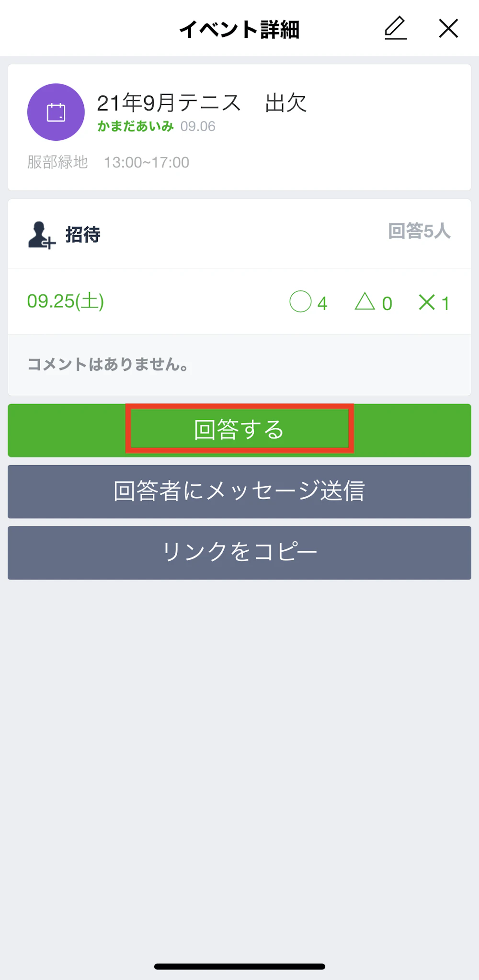Image resolution: width=479 pixels, height=980 pixels.
Task: Tap the purple calendar event icon
Action: (56, 112)
